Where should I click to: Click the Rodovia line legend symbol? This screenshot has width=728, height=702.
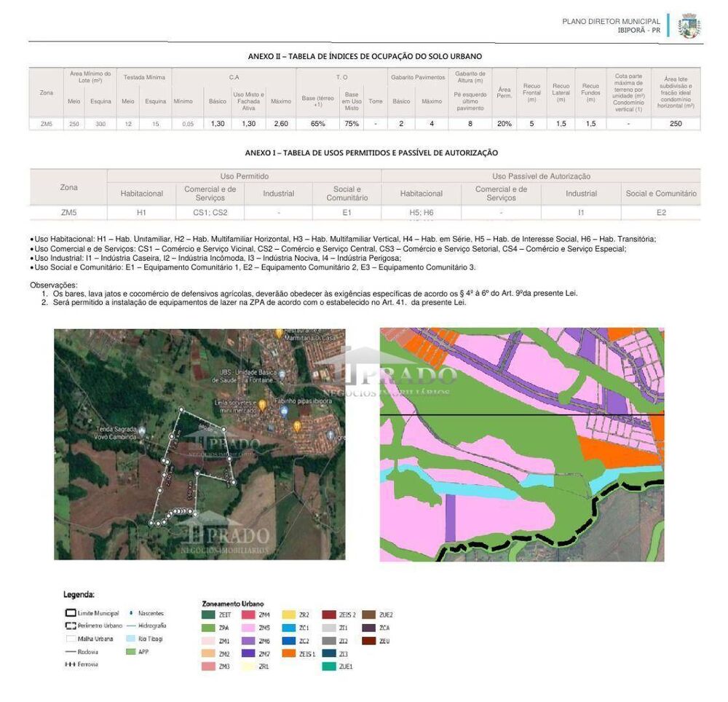click(71, 652)
